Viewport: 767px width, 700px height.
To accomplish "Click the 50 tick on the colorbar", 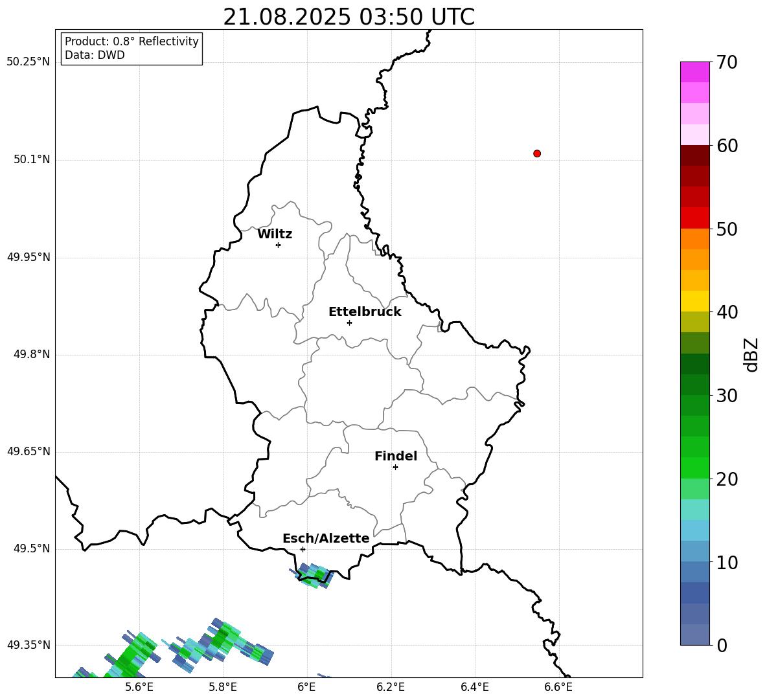I will pyautogui.click(x=727, y=229).
